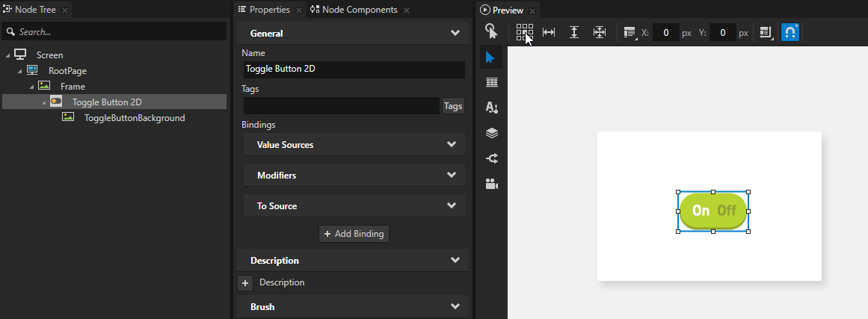Open the layers stack tool in Preview
The height and width of the screenshot is (319, 868).
click(x=491, y=133)
